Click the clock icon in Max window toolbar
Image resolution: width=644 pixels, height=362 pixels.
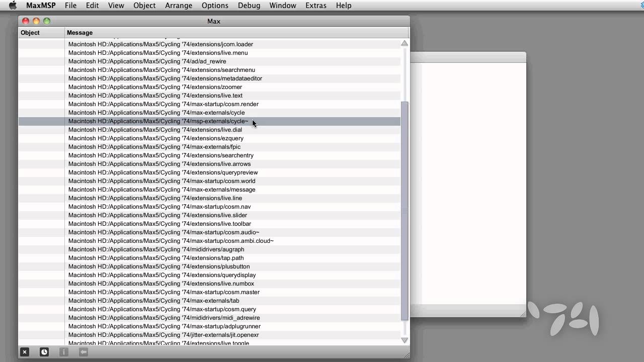point(44,352)
